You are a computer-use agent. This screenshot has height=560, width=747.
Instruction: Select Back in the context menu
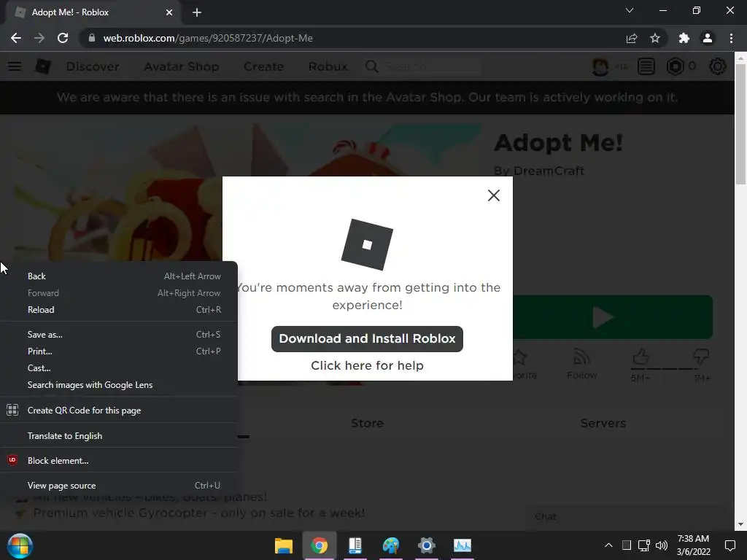click(x=119, y=276)
